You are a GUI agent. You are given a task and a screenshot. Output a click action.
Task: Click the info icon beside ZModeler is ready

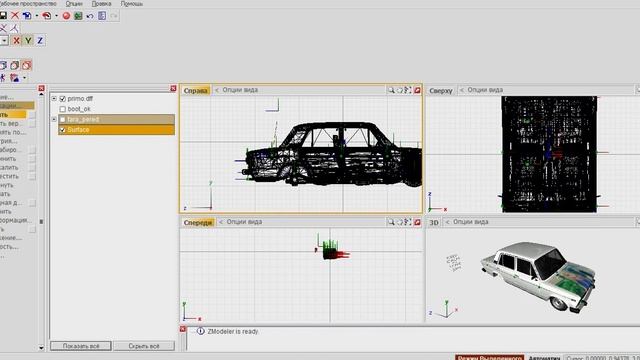click(x=200, y=331)
